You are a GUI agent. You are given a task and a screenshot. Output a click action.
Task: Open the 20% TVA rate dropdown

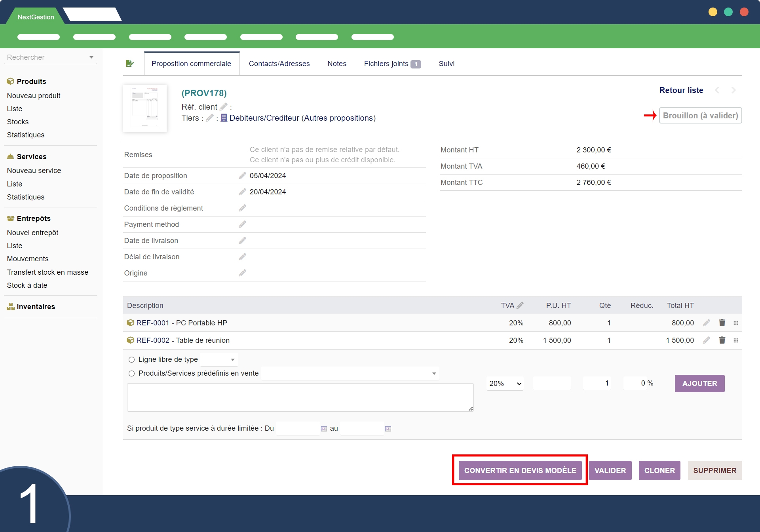coord(505,384)
